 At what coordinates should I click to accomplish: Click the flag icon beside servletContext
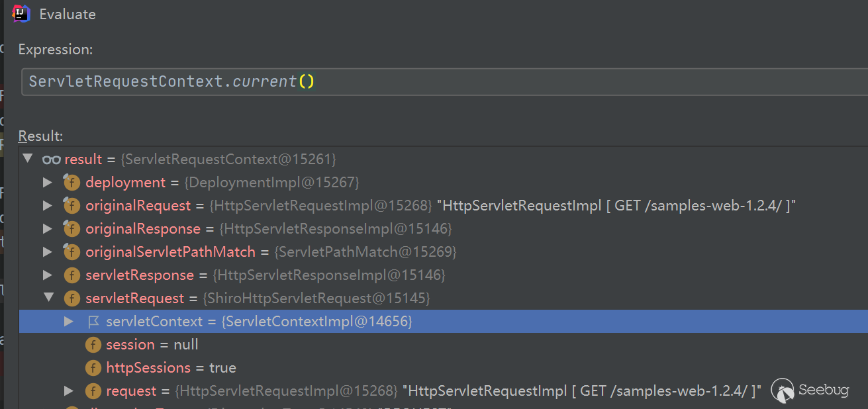coord(93,322)
